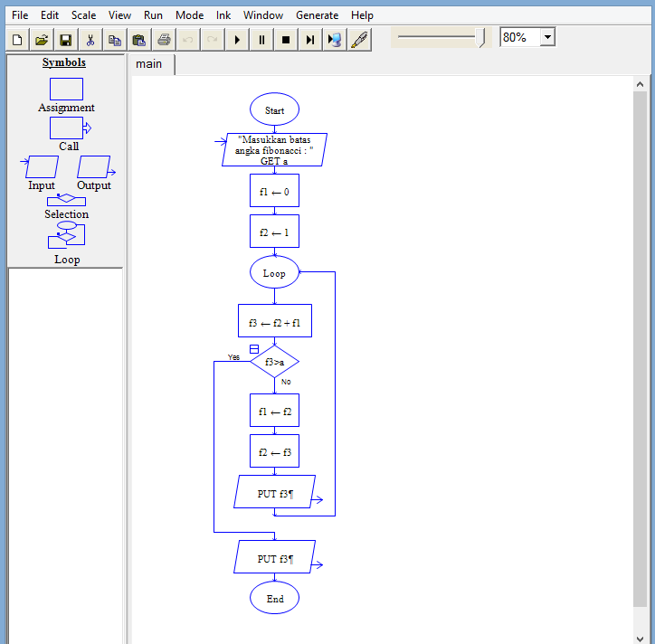Viewport: 655px width, 644px height.
Task: Click the New file toolbar icon
Action: 17,40
